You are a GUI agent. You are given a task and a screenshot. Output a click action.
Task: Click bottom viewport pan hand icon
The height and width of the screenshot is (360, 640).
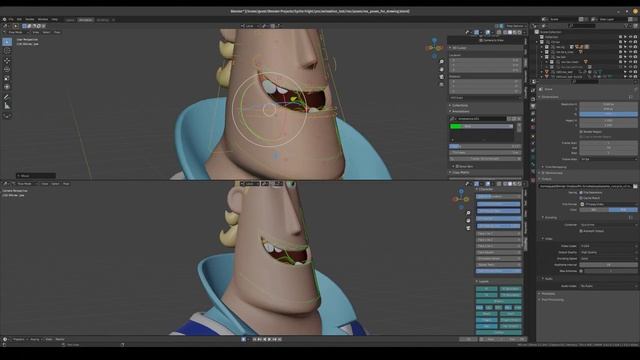(x=468, y=220)
